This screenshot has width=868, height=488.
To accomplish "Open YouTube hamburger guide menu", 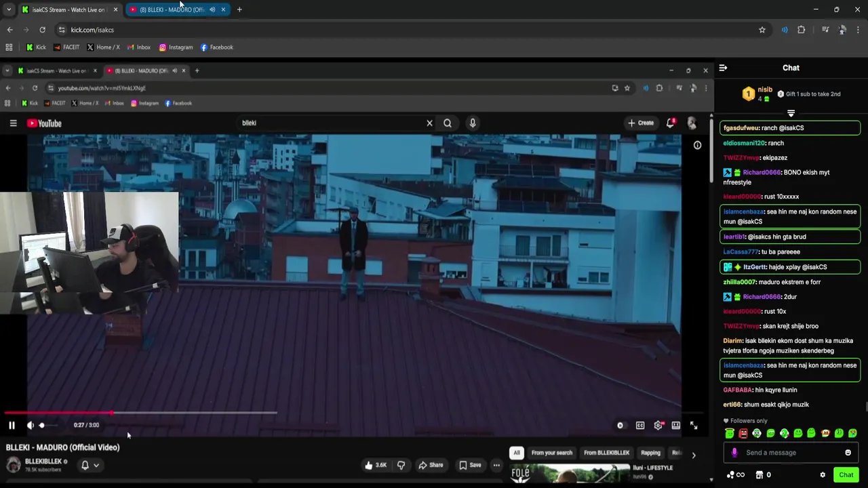I will click(x=13, y=123).
